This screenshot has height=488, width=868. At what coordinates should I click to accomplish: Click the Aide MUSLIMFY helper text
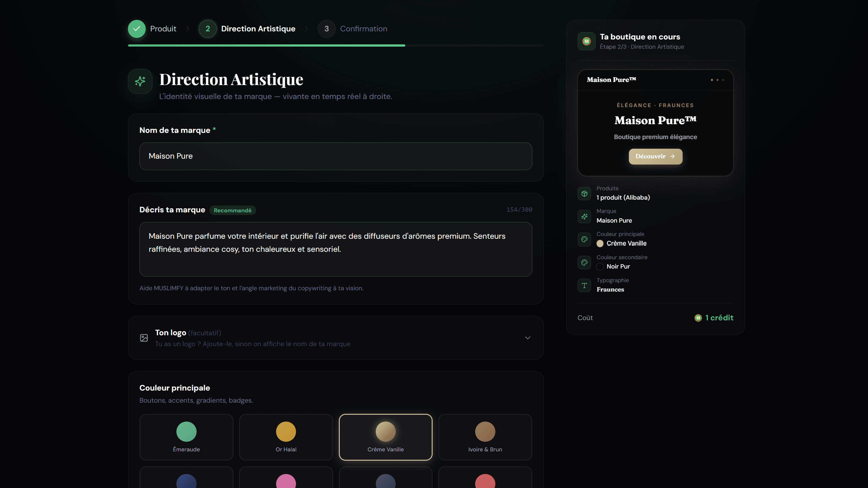pyautogui.click(x=251, y=288)
